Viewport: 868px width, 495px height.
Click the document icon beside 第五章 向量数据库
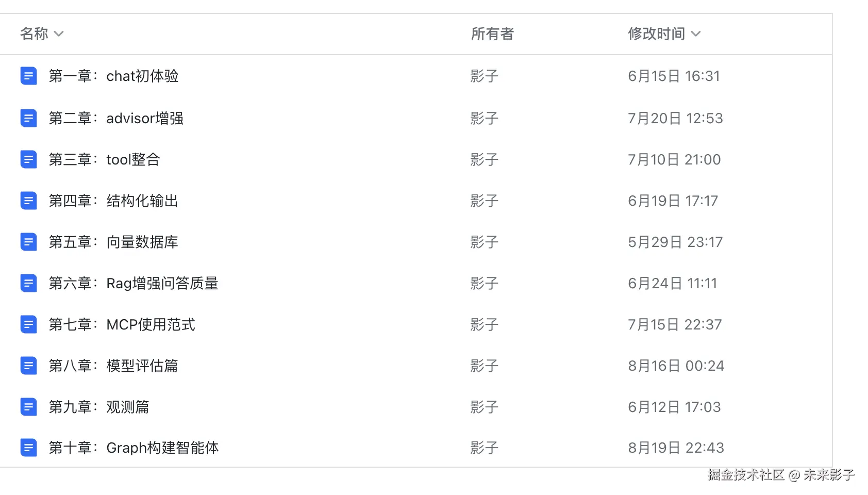point(28,242)
